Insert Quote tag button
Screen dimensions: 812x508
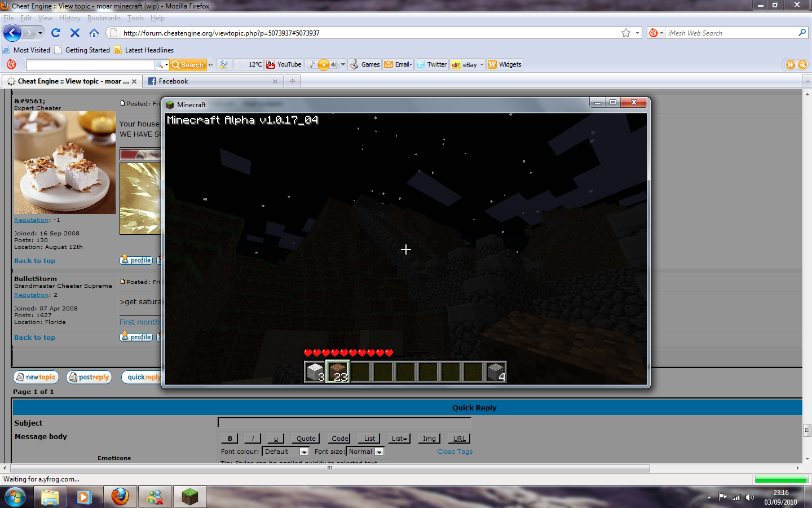(x=306, y=439)
